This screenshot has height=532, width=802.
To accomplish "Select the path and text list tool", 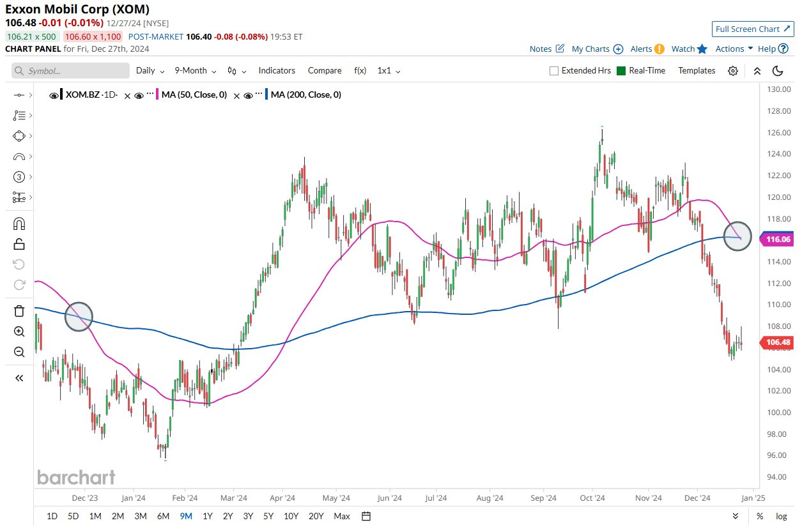I will pyautogui.click(x=19, y=115).
